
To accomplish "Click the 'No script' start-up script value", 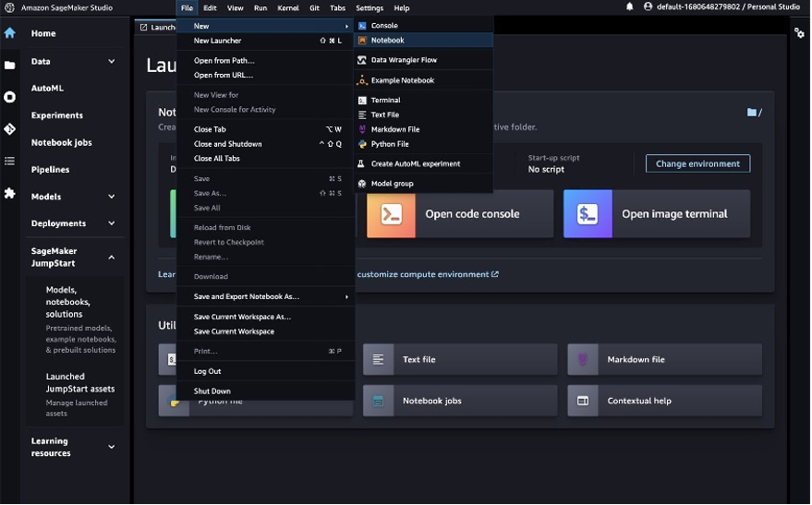I will pyautogui.click(x=546, y=169).
